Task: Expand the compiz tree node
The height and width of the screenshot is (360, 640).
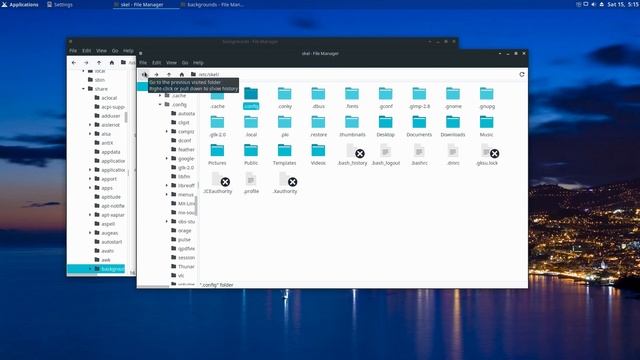Action: (x=167, y=131)
